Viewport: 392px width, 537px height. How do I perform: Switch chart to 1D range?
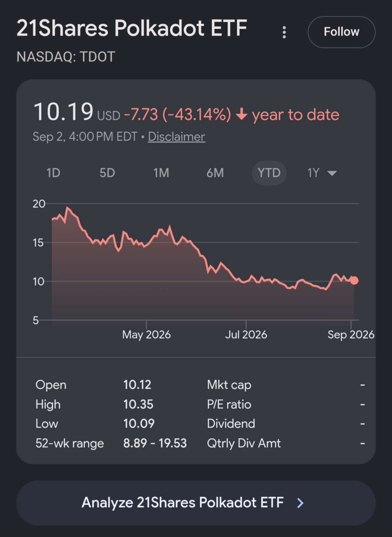[53, 173]
